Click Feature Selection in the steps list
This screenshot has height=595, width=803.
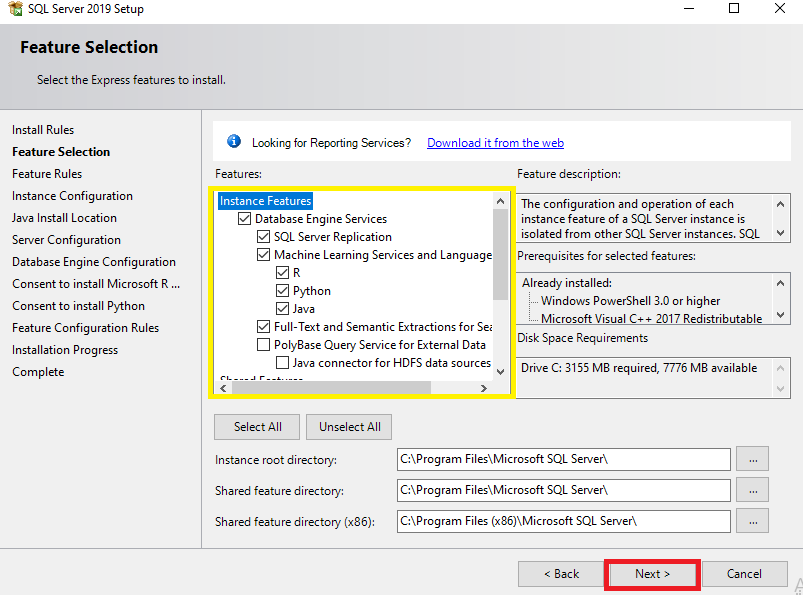(x=61, y=152)
